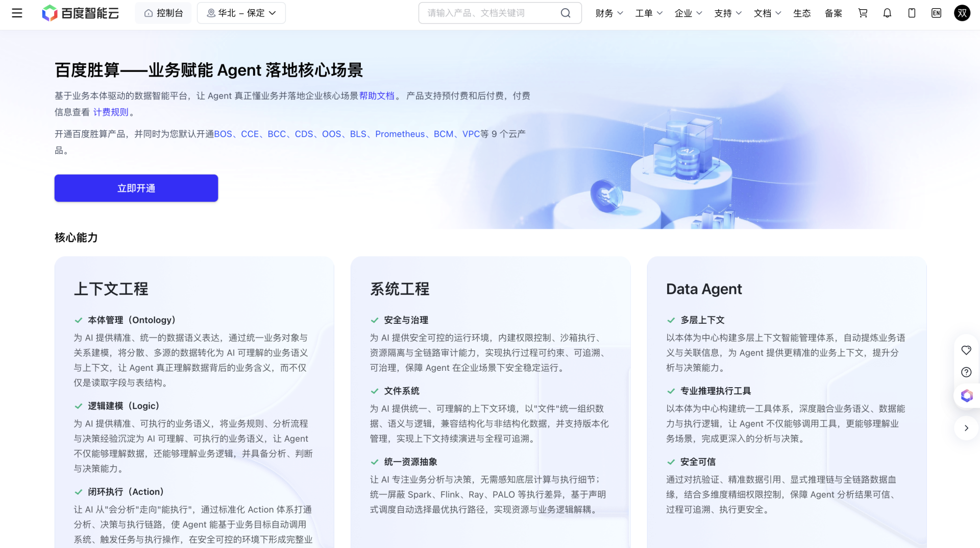Screen dimensions: 980x548
Task: Click the search magnifier icon
Action: click(x=566, y=13)
